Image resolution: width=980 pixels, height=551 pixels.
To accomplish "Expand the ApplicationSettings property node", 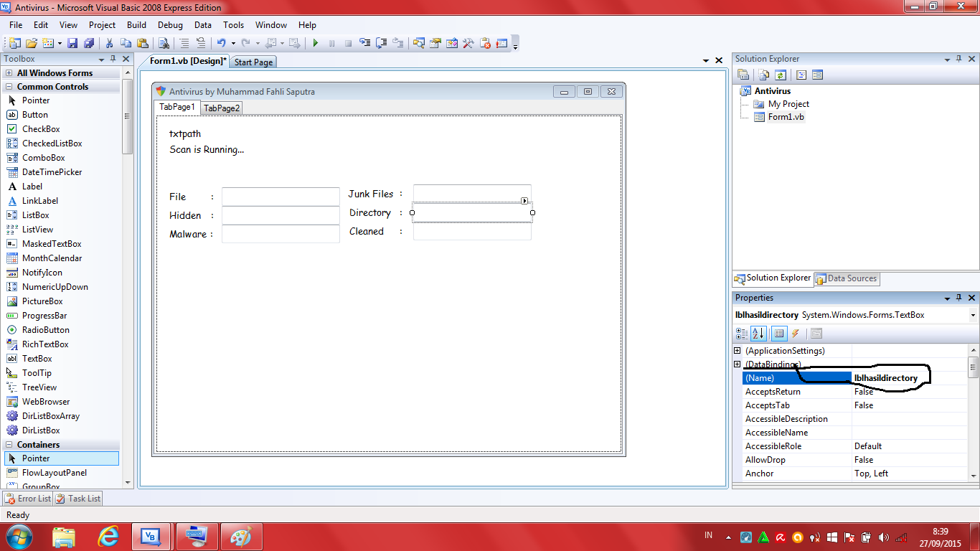I will 737,351.
